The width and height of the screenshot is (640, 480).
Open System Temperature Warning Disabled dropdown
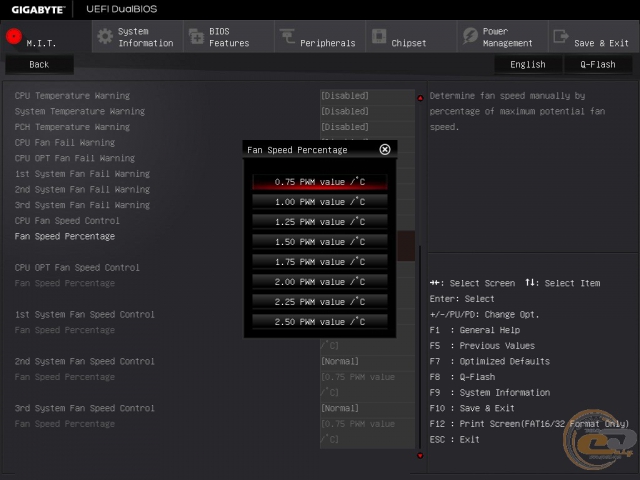(367, 111)
